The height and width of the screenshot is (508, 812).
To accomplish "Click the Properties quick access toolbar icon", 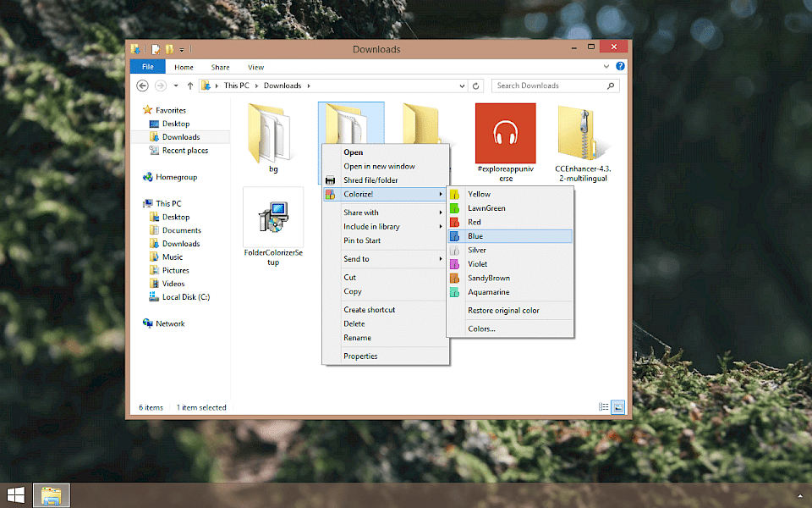I will (156, 49).
